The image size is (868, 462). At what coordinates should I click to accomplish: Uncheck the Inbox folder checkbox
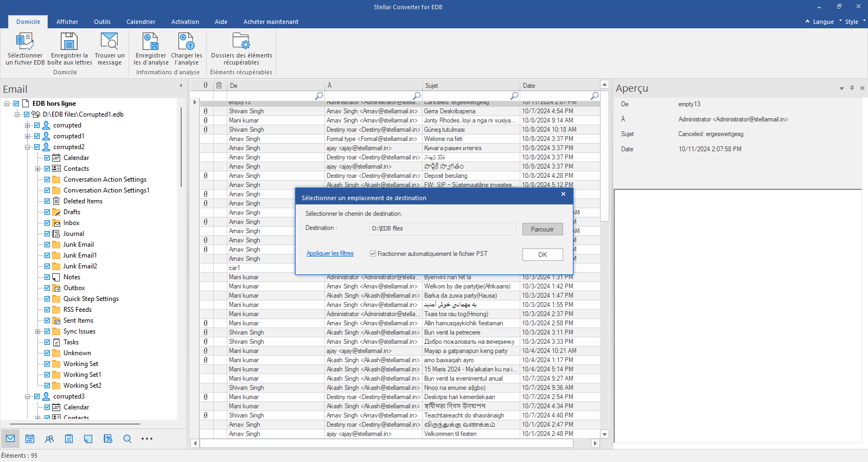tap(47, 223)
